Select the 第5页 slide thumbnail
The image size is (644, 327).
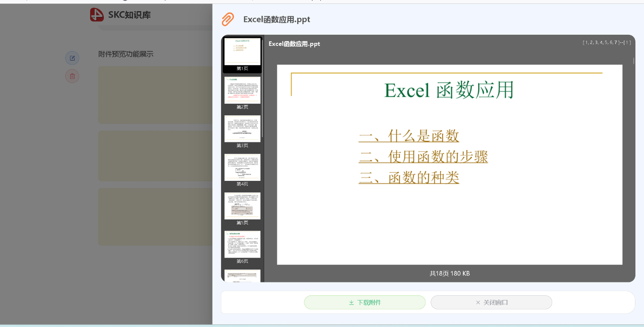tap(242, 205)
